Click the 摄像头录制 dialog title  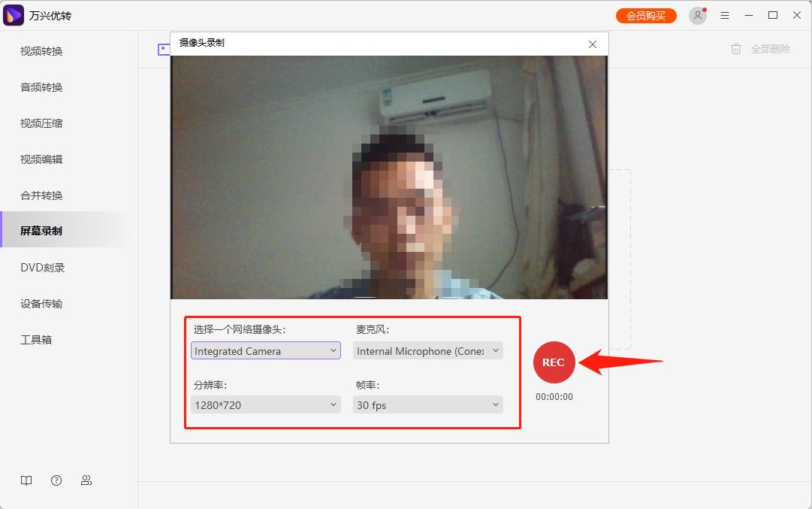pyautogui.click(x=202, y=43)
